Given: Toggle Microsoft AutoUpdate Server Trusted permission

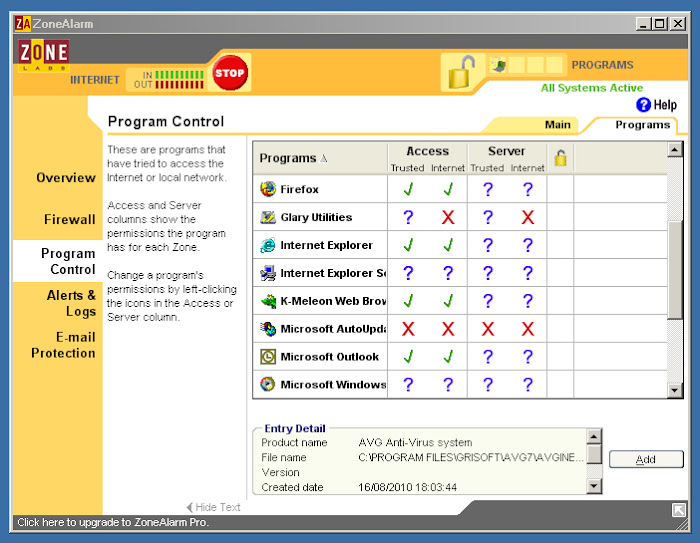Looking at the screenshot, I should coord(488,329).
